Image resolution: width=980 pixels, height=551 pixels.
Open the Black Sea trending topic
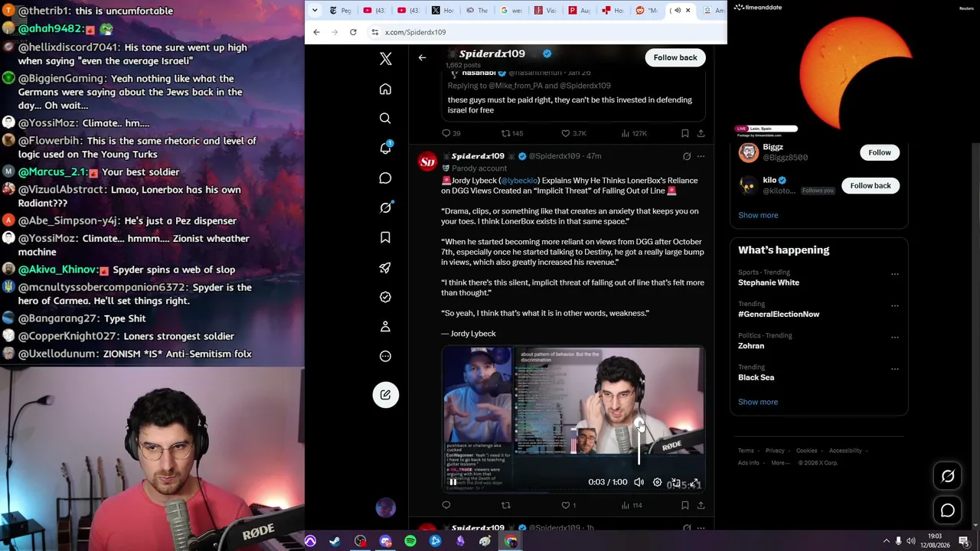click(x=756, y=377)
